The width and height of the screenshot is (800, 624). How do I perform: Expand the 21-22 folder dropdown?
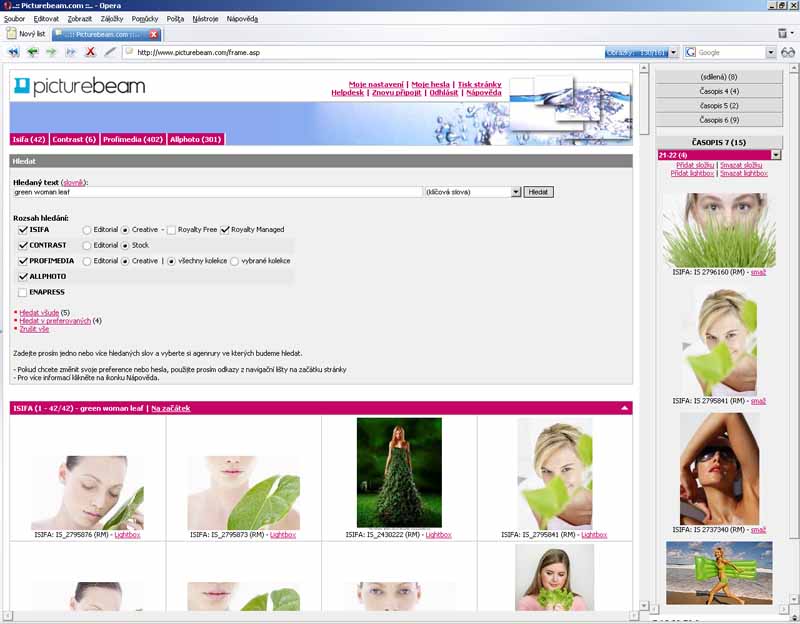point(776,155)
